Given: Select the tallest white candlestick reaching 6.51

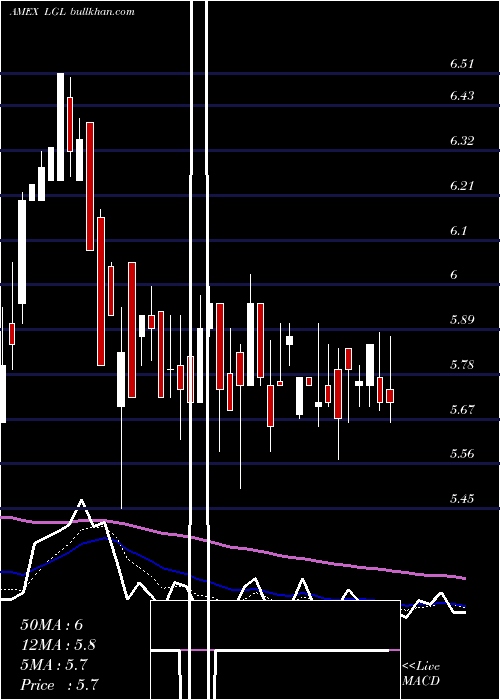Looking at the screenshot, I should tap(60, 127).
